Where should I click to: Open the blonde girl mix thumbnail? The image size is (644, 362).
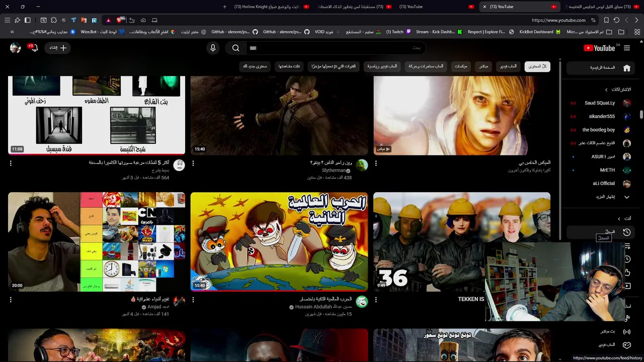[x=462, y=115]
